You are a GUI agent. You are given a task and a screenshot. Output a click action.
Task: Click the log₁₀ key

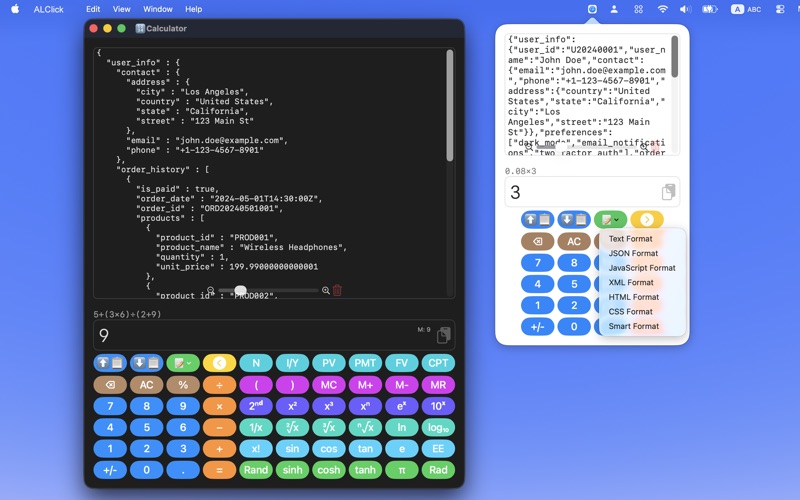coord(438,428)
